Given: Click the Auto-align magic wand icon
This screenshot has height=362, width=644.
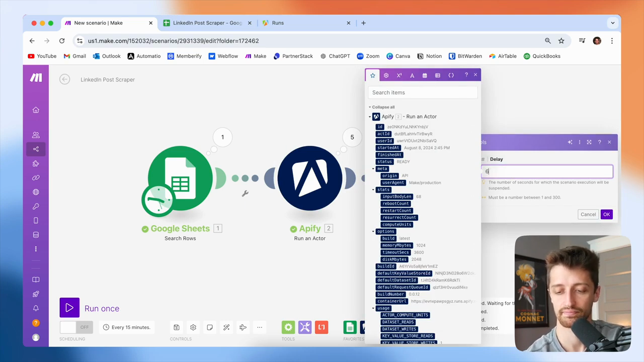Looking at the screenshot, I should point(226,327).
